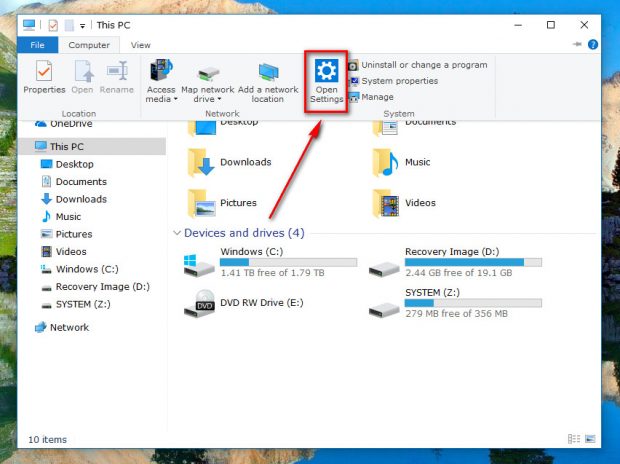Click System properties in ribbon
Screen dimensions: 620x464
[393, 81]
